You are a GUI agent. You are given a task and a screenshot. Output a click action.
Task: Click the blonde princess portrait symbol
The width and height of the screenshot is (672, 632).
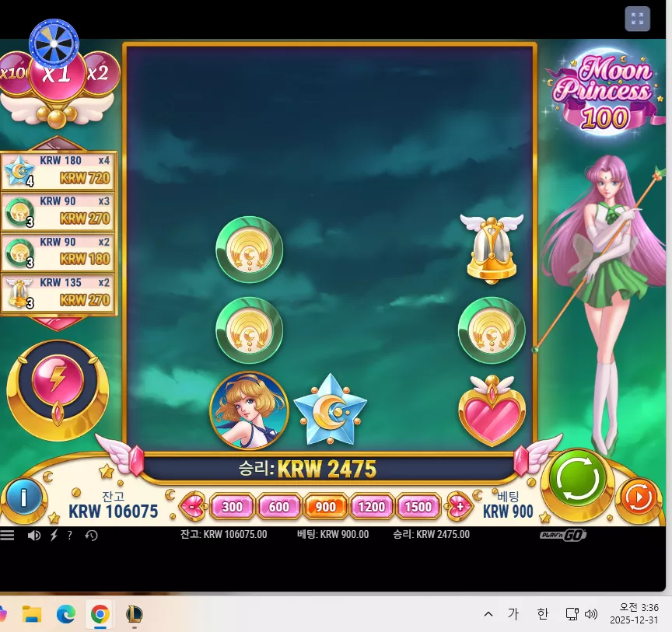249,410
